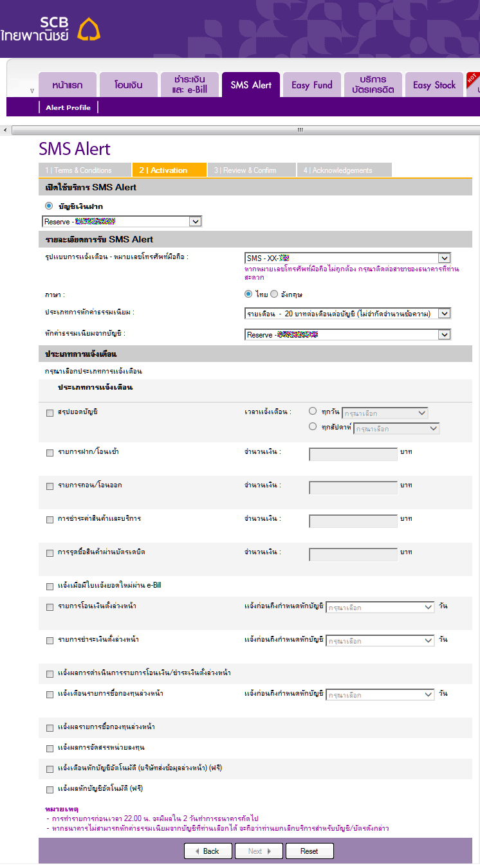
Task: Select the บัญชีเงินฝาก radio button
Action: (x=49, y=206)
